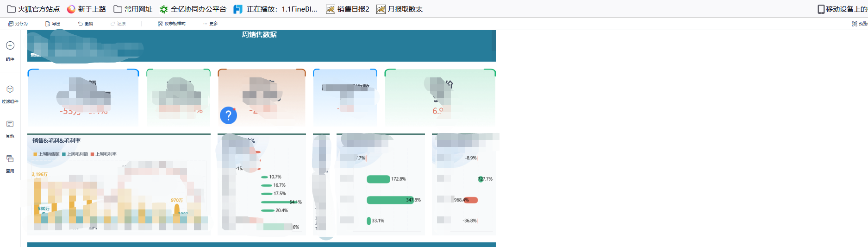Screen dimensions: 868x247
Task: Open the 正在播放: 1.1FineBI bookmark
Action: click(275, 9)
